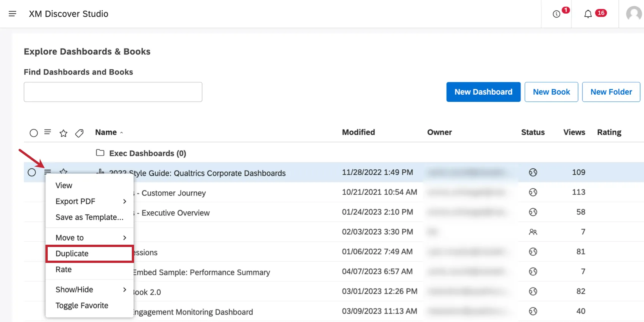Viewport: 644px width, 322px height.
Task: Focus the Find Dashboards and Books search field
Action: pyautogui.click(x=113, y=92)
